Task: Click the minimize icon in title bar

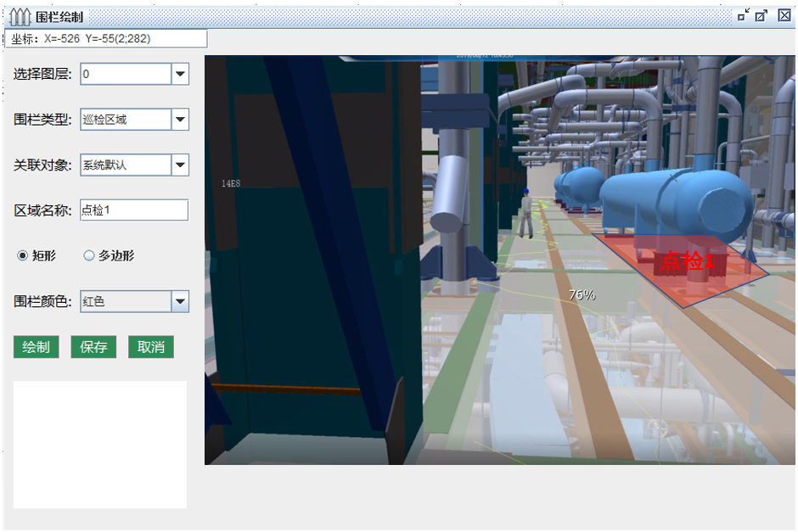Action: point(743,15)
